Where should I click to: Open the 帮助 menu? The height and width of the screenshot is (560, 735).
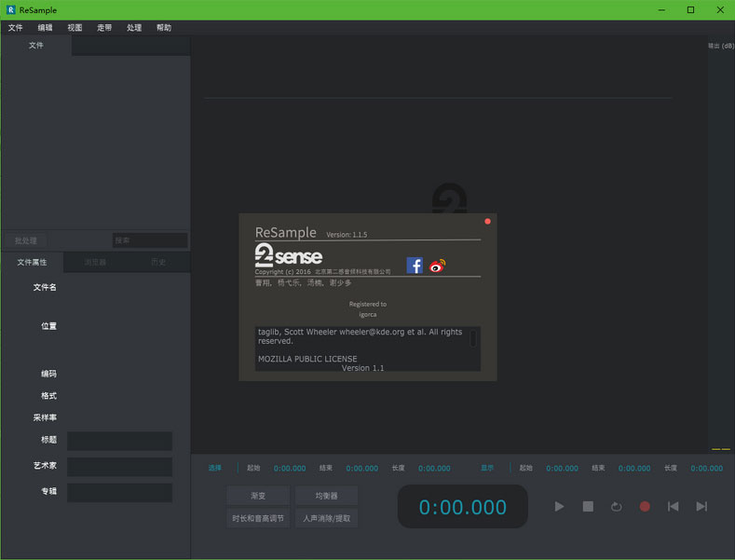(164, 28)
